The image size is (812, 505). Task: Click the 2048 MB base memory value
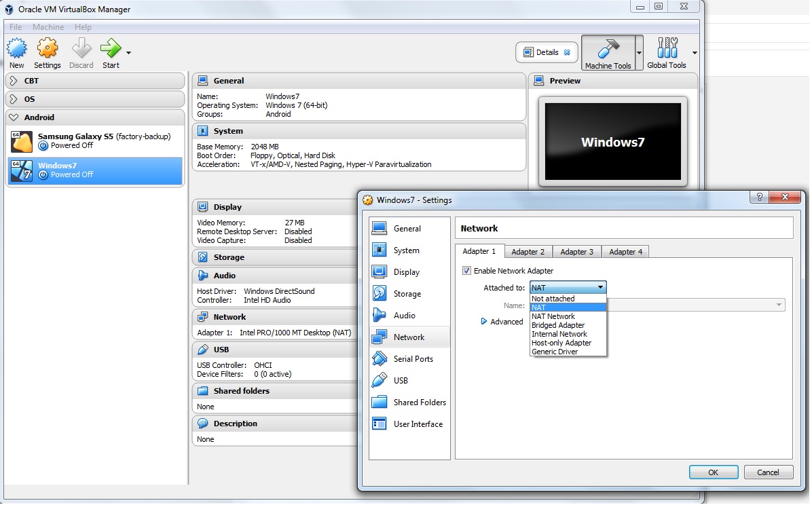point(265,147)
